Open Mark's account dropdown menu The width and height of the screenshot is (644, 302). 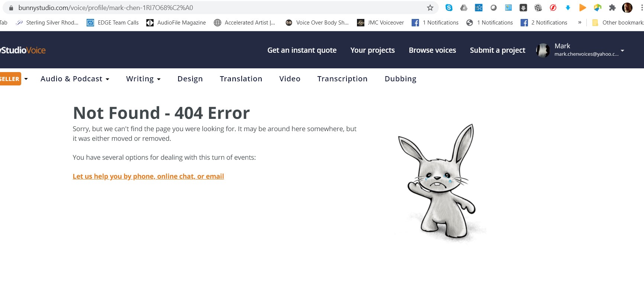click(x=622, y=50)
